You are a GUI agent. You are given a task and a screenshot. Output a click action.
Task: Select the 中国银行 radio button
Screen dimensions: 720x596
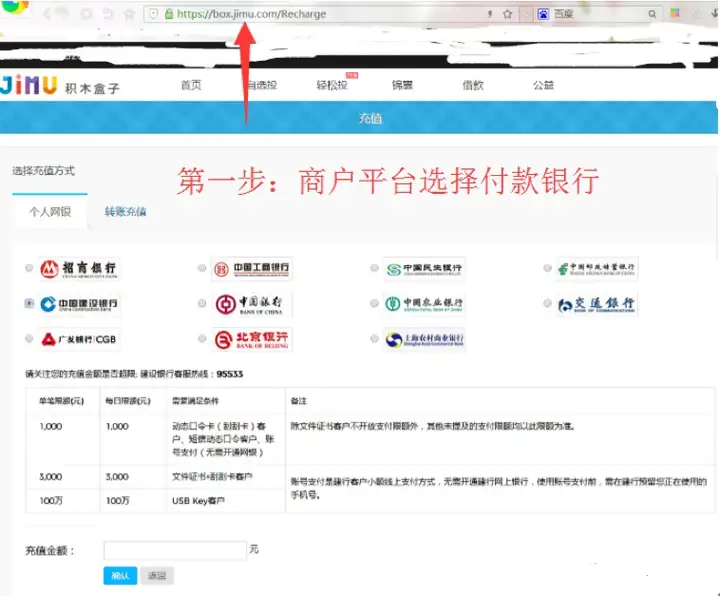tap(202, 303)
